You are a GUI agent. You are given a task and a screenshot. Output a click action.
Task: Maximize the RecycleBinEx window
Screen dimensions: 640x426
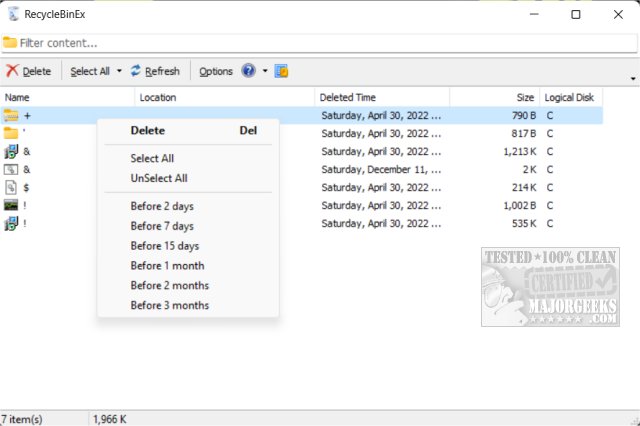576,15
